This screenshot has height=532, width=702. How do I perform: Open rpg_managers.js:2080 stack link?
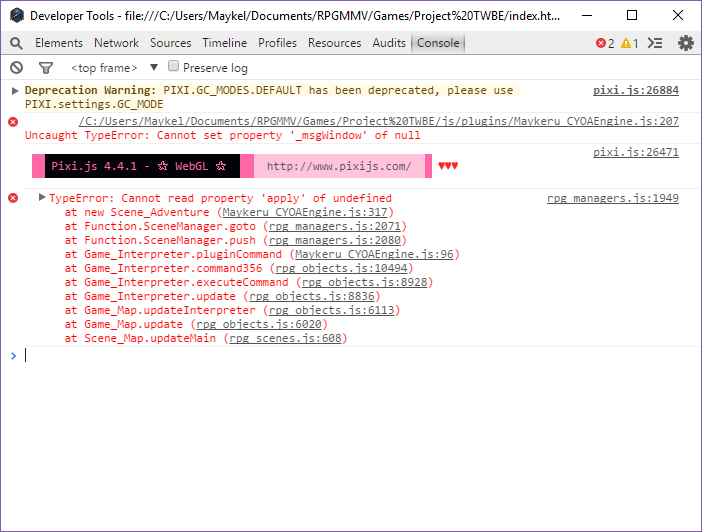pos(334,240)
